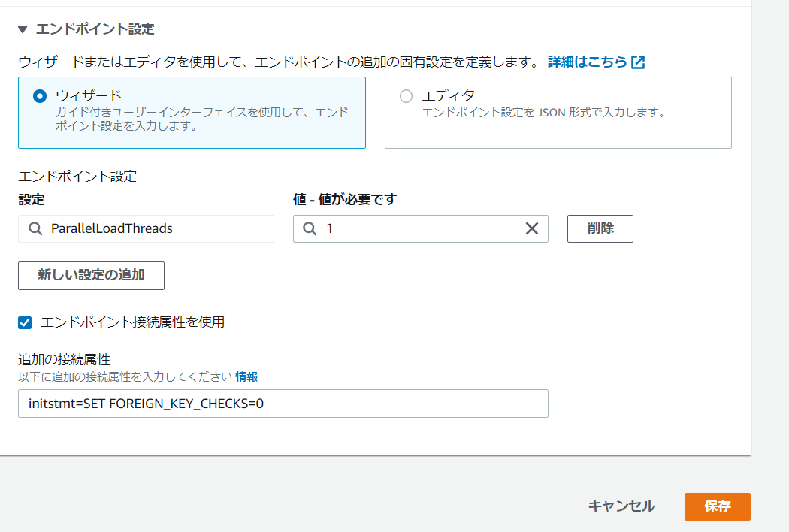Select the ウィザード radio button
This screenshot has height=532, width=789.
pos(40,96)
